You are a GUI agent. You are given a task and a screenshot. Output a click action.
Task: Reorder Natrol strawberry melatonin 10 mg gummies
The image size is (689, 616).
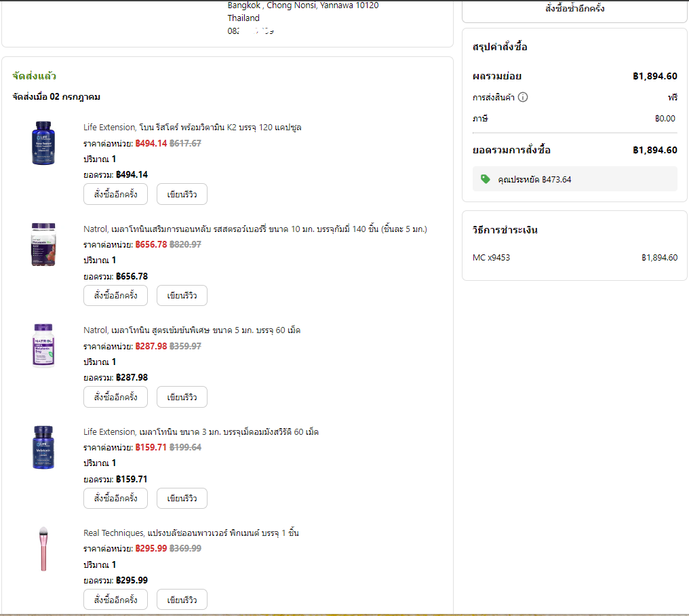click(115, 296)
